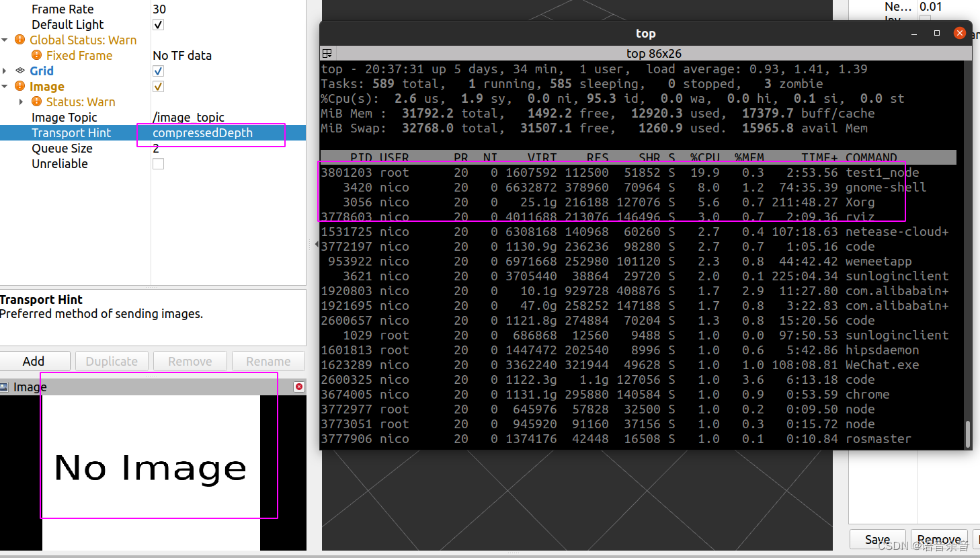980x558 pixels.
Task: Select the Image Topic property label
Action: [x=64, y=117]
